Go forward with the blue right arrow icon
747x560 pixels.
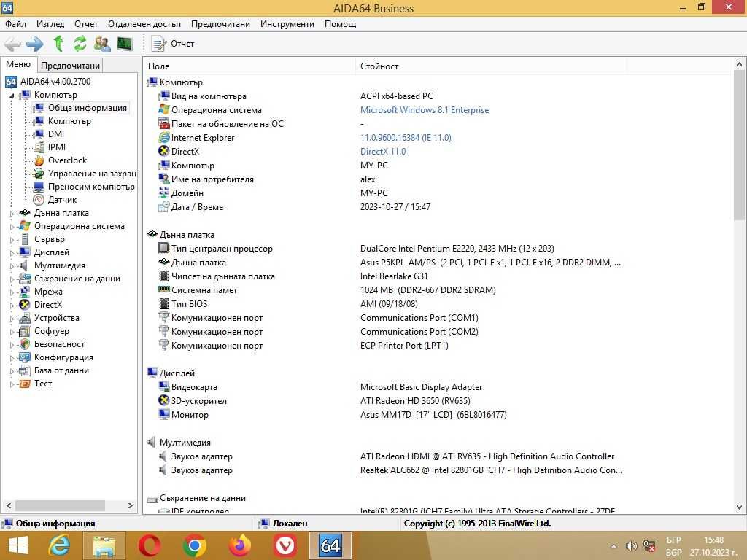pyautogui.click(x=35, y=44)
